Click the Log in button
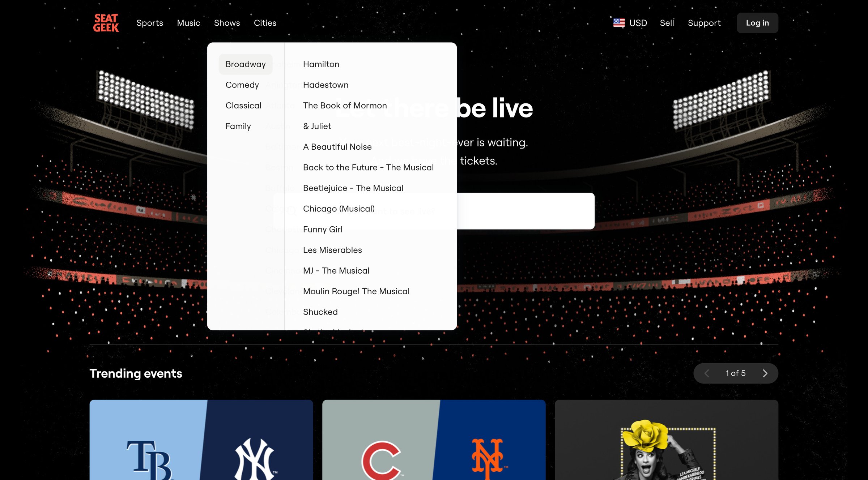 click(757, 23)
